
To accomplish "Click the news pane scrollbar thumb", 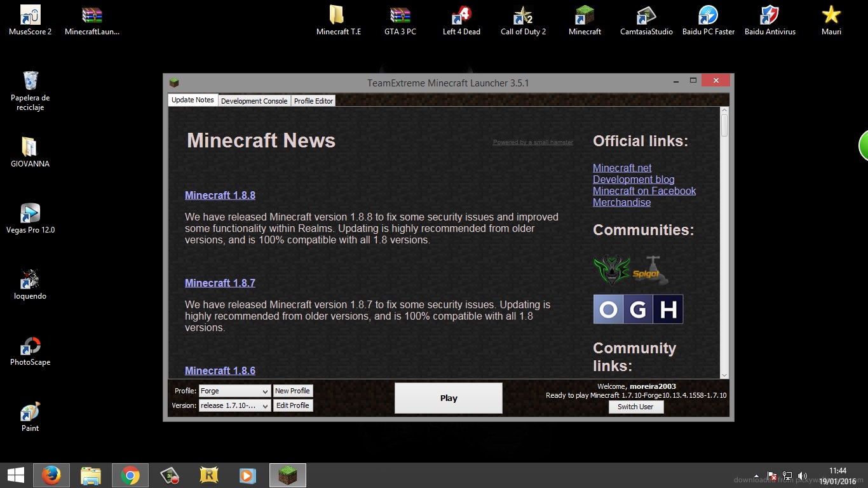I will tap(724, 125).
